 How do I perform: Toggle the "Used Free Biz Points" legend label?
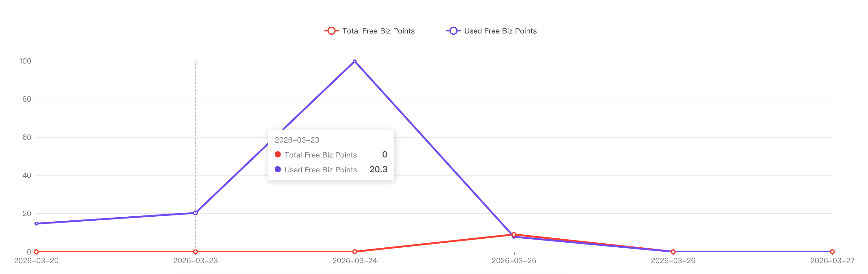click(500, 31)
